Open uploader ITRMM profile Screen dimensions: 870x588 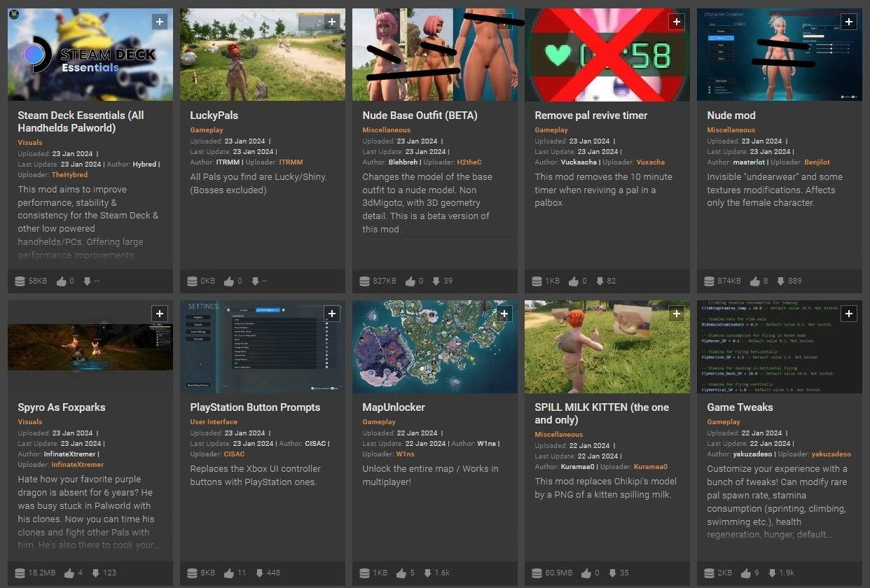pos(291,162)
